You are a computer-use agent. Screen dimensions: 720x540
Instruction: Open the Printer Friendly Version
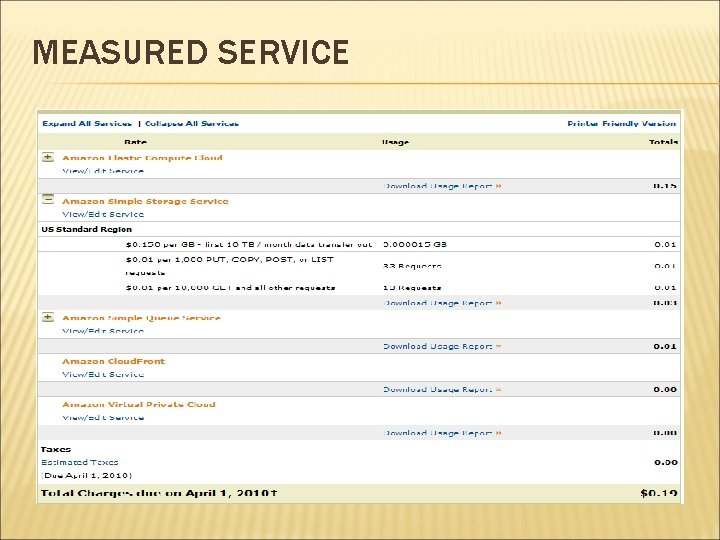[622, 124]
